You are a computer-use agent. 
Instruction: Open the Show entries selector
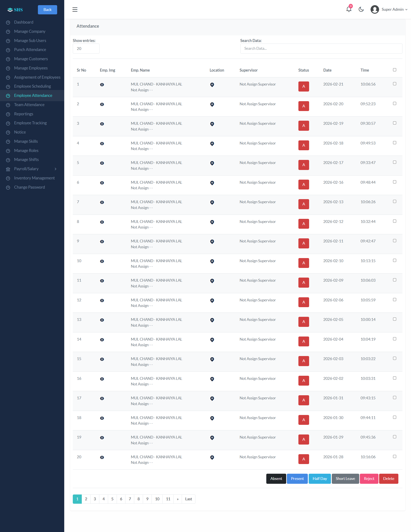86,48
